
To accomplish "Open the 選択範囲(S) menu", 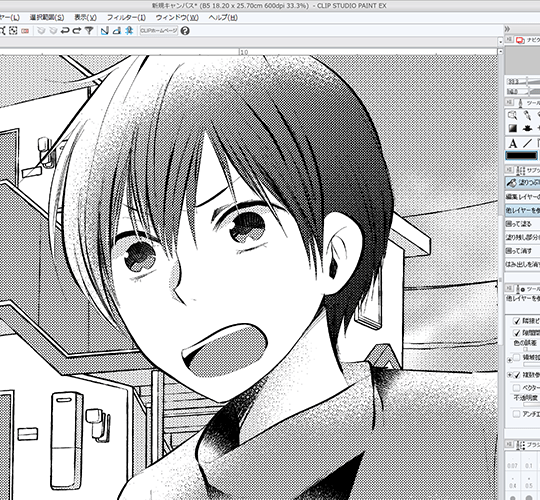I will (x=47, y=18).
